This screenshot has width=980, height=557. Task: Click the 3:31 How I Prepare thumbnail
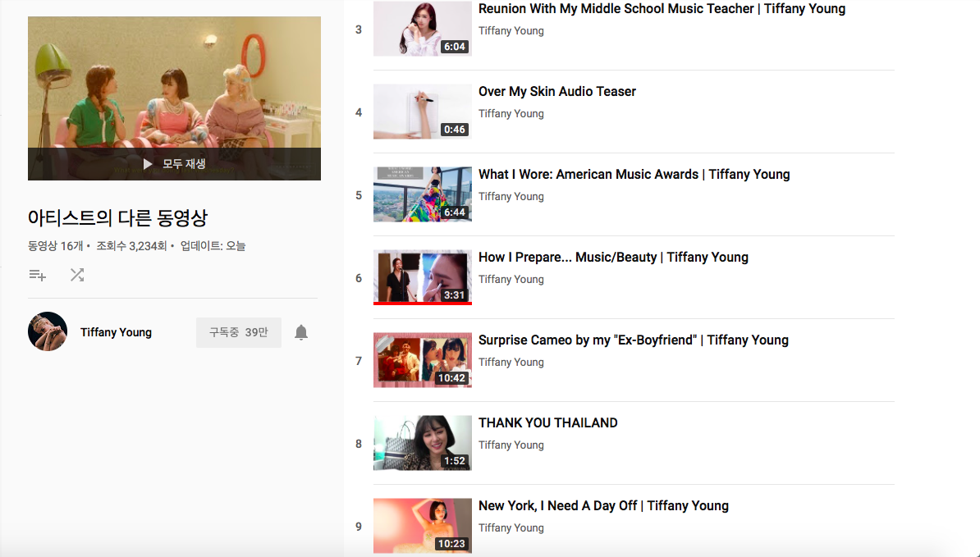pyautogui.click(x=423, y=277)
